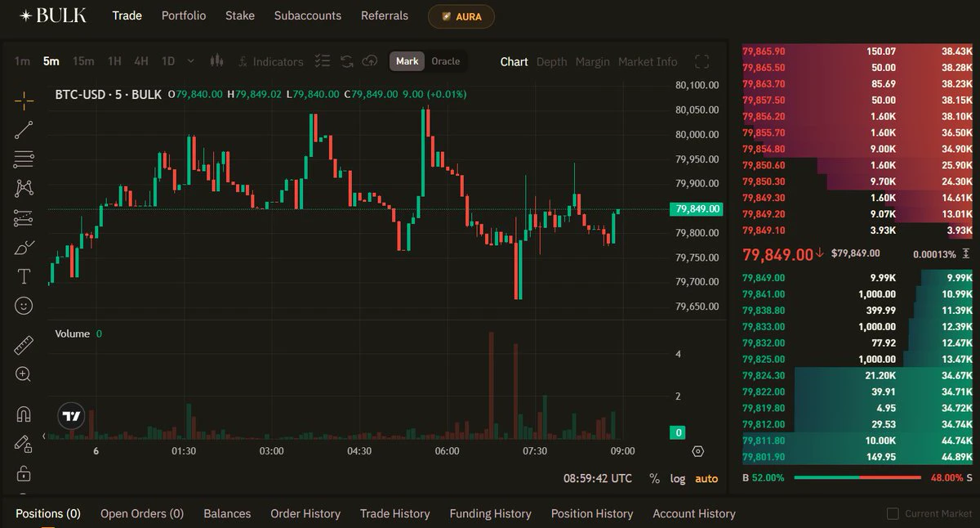Toggle log scale on chart

[678, 478]
